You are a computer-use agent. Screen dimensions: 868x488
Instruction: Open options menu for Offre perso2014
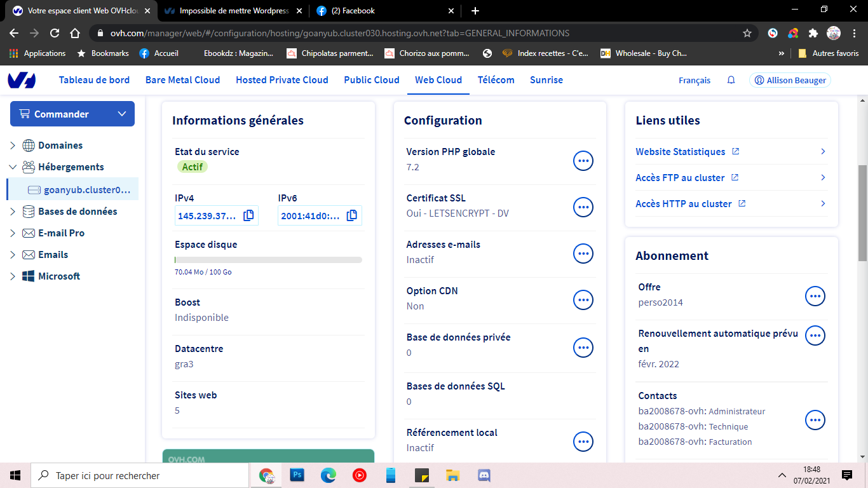click(815, 296)
